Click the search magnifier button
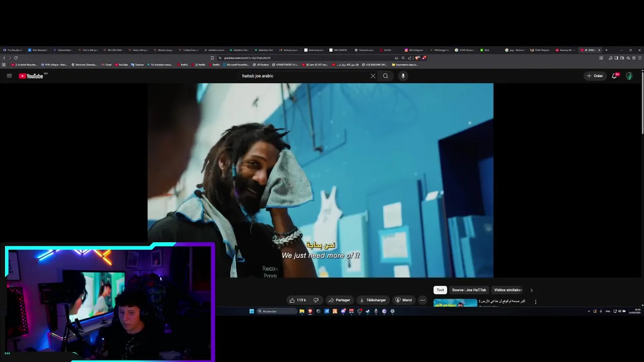 click(385, 76)
